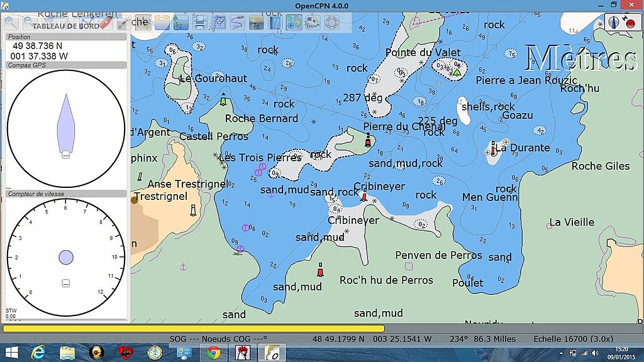Print the chart using the printer icon
The width and height of the screenshot is (644, 362).
[x=199, y=22]
